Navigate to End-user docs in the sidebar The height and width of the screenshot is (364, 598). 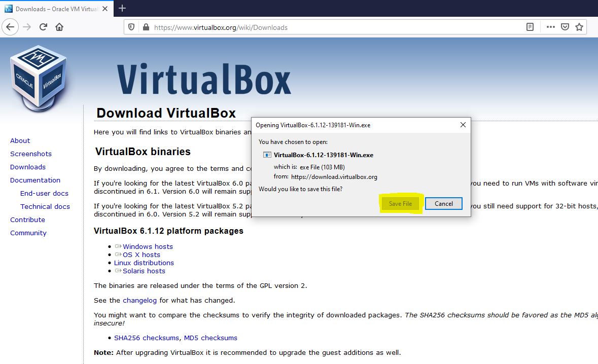44,193
